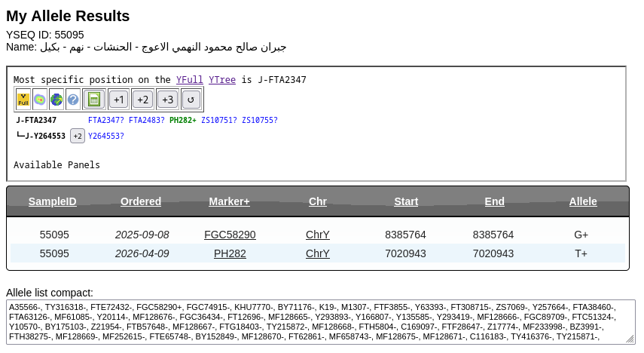This screenshot has width=644, height=353.
Task: Click the +2 button beside the +3 button
Action: click(143, 100)
